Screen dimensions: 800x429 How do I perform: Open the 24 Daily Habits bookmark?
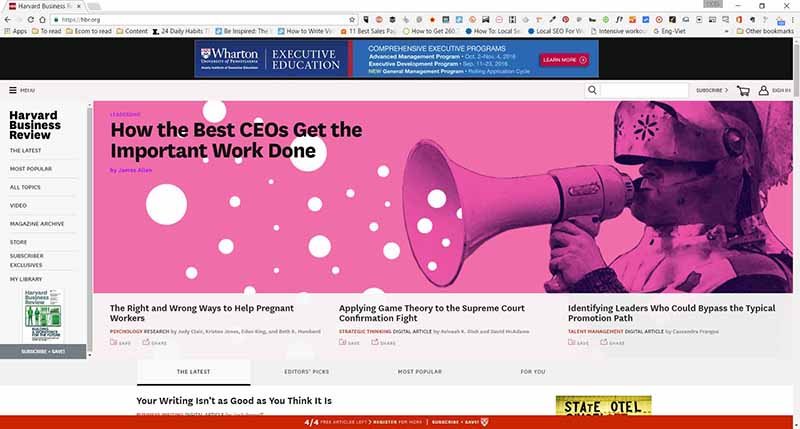coord(181,31)
